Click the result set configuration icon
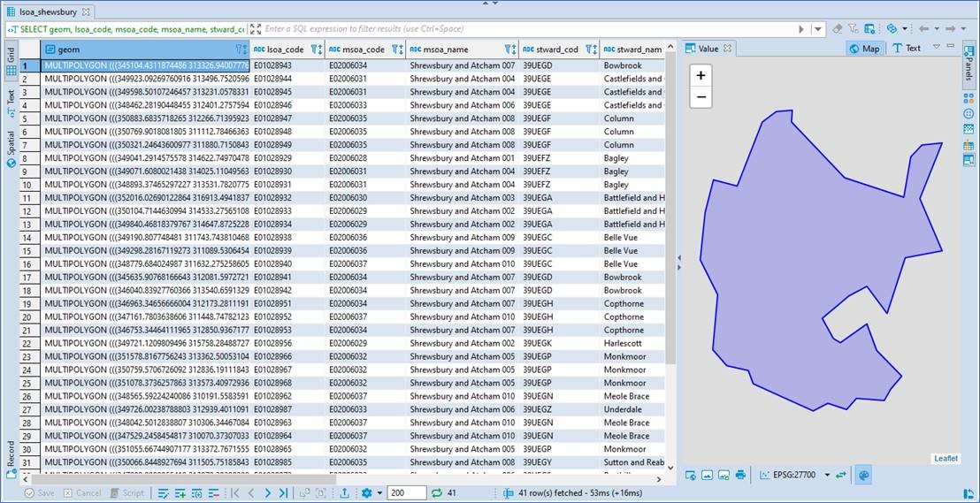The image size is (980, 503). 869,29
